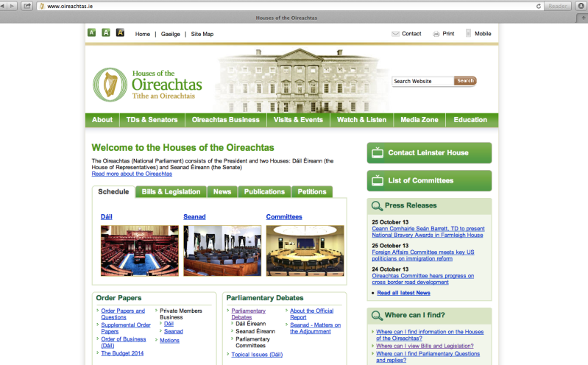The image size is (588, 365).
Task: Click the TV icon on List of Committees
Action: point(378,180)
